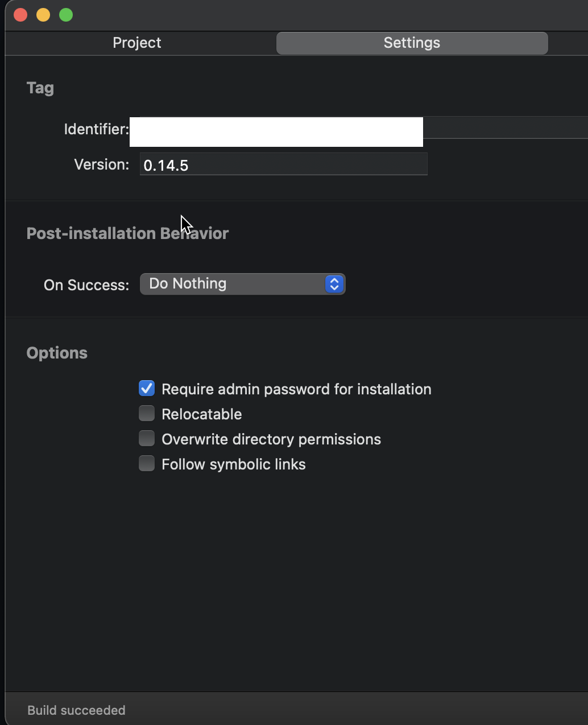
Task: Enable the Relocatable option
Action: click(147, 413)
